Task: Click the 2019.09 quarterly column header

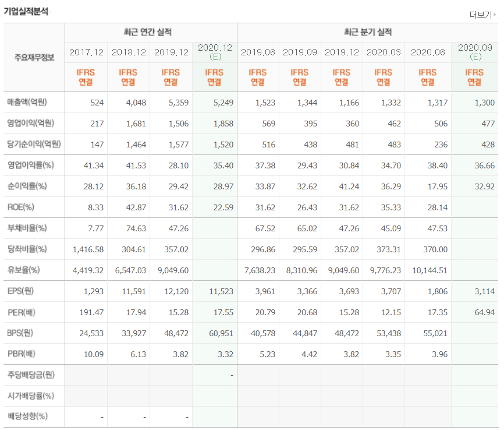Action: point(300,52)
